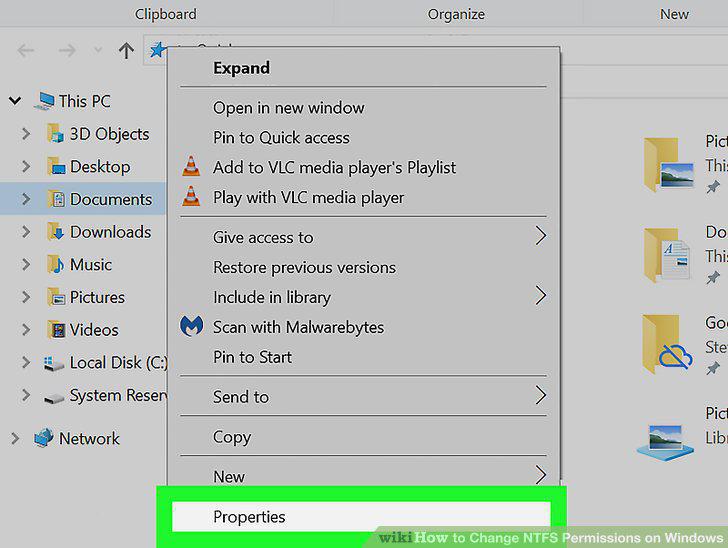Click the 3D Objects folder icon

[x=55, y=133]
